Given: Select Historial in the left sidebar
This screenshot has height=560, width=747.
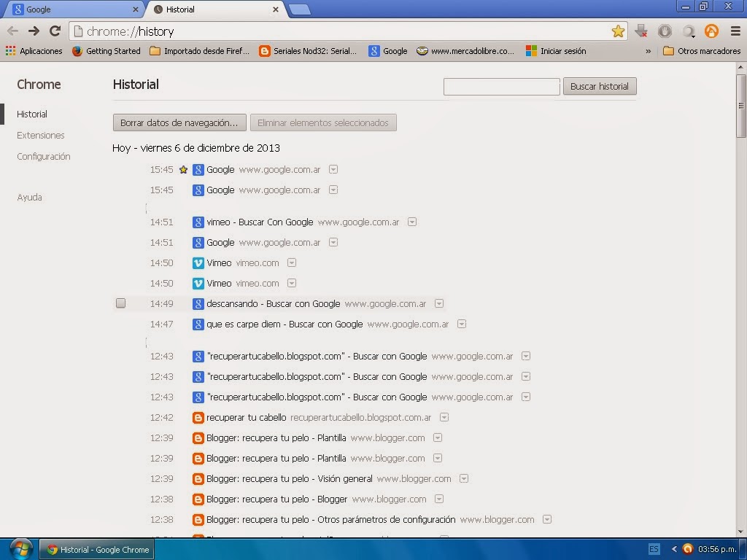Looking at the screenshot, I should coord(32,114).
